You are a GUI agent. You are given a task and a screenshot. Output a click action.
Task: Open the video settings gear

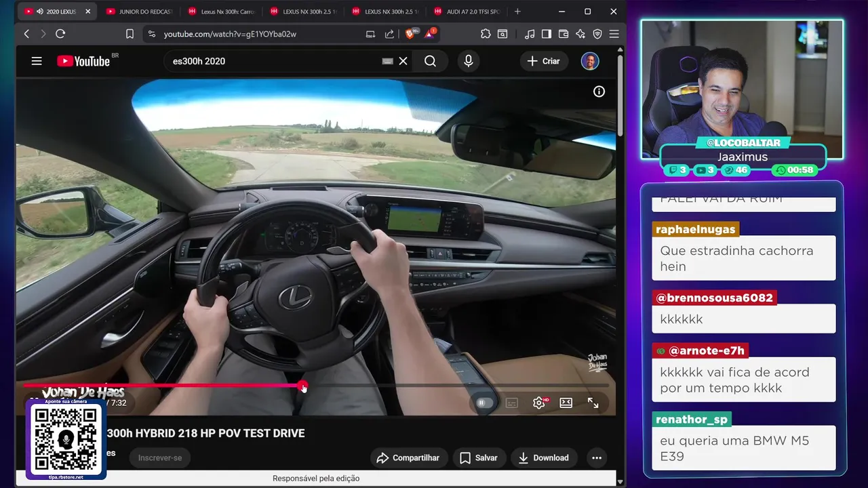point(539,403)
